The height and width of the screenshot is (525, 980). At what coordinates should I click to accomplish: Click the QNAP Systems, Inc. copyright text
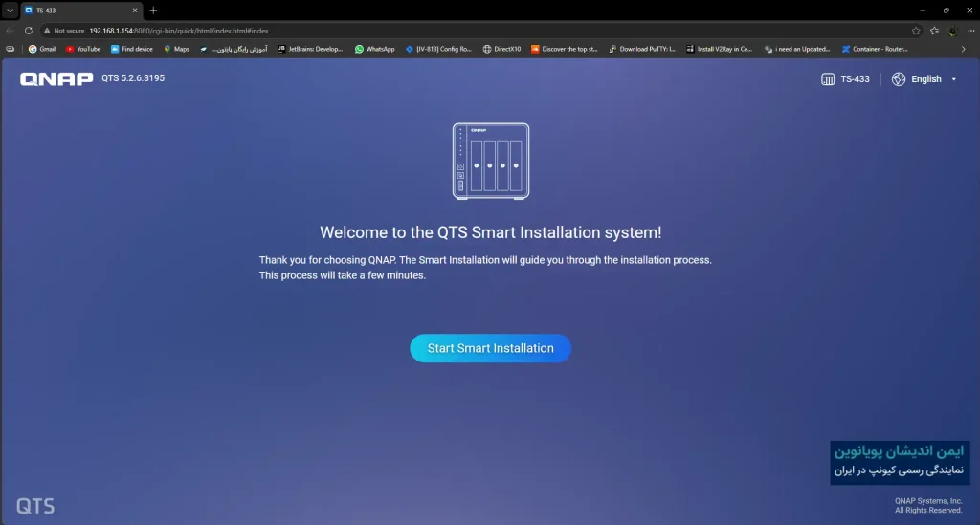928,506
